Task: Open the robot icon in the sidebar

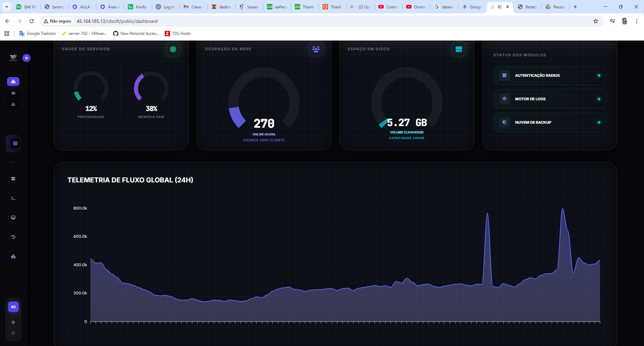Action: [x=13, y=93]
